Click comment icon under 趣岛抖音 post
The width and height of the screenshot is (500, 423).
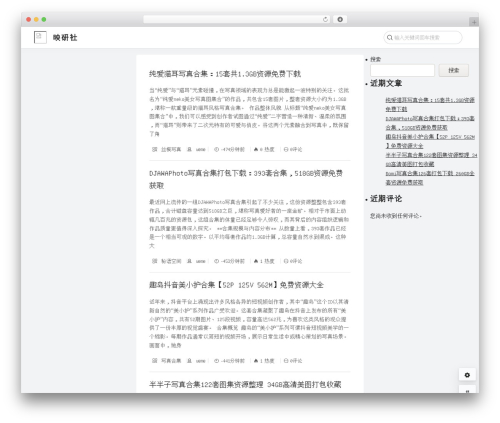(x=286, y=361)
